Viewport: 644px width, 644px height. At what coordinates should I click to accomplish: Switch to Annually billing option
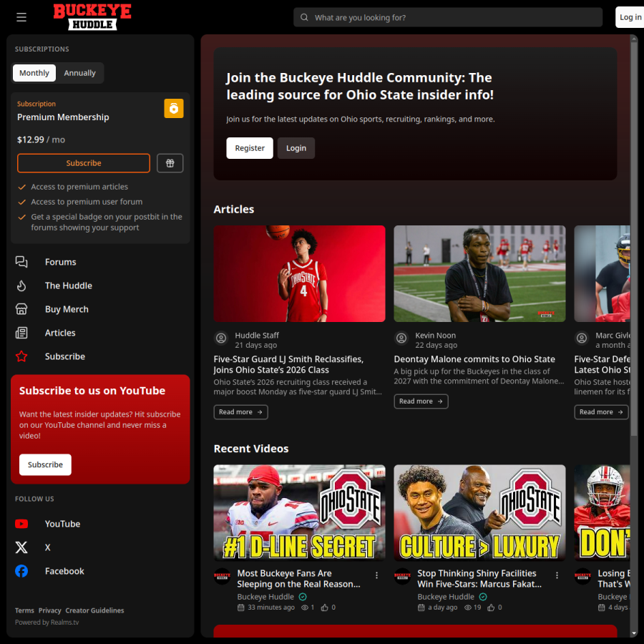79,73
